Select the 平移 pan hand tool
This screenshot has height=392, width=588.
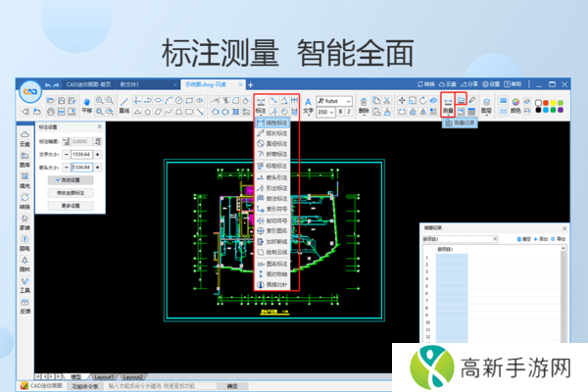point(87,103)
